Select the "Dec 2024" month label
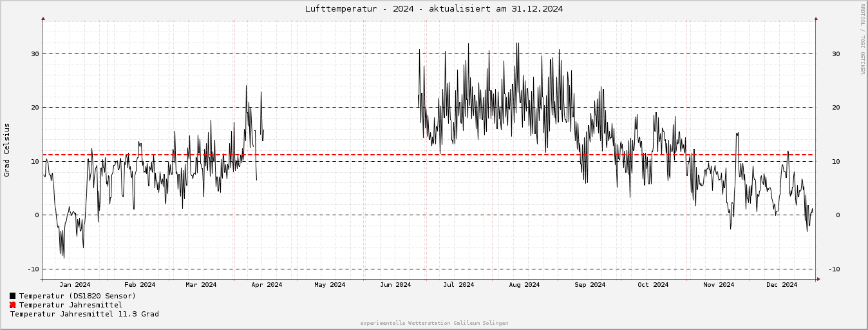868x330 pixels. click(x=782, y=284)
